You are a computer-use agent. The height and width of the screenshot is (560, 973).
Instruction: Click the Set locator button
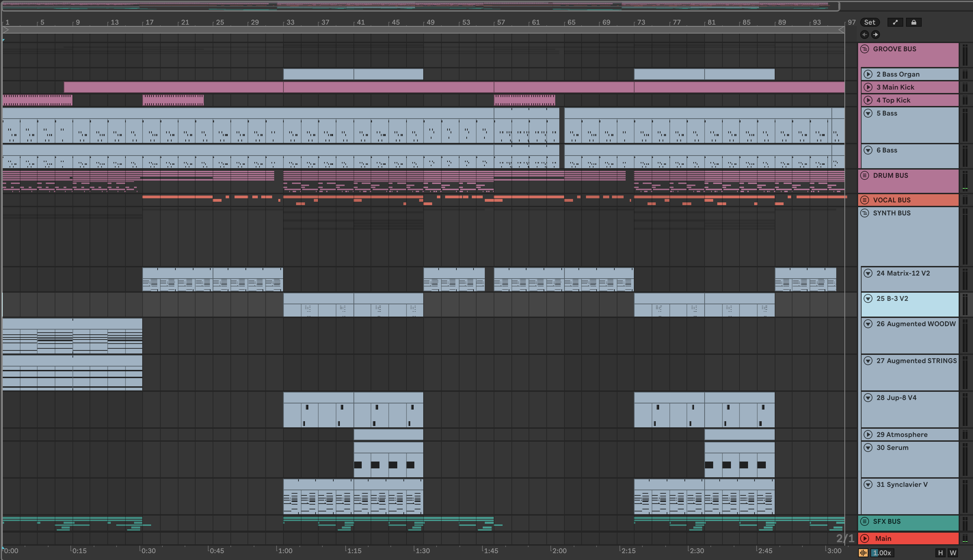click(x=869, y=22)
